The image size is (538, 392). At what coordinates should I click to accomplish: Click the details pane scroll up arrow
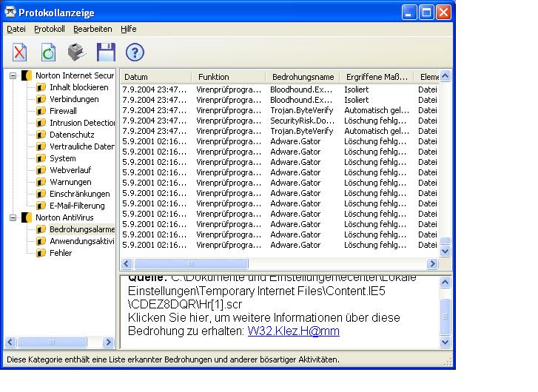click(x=445, y=283)
